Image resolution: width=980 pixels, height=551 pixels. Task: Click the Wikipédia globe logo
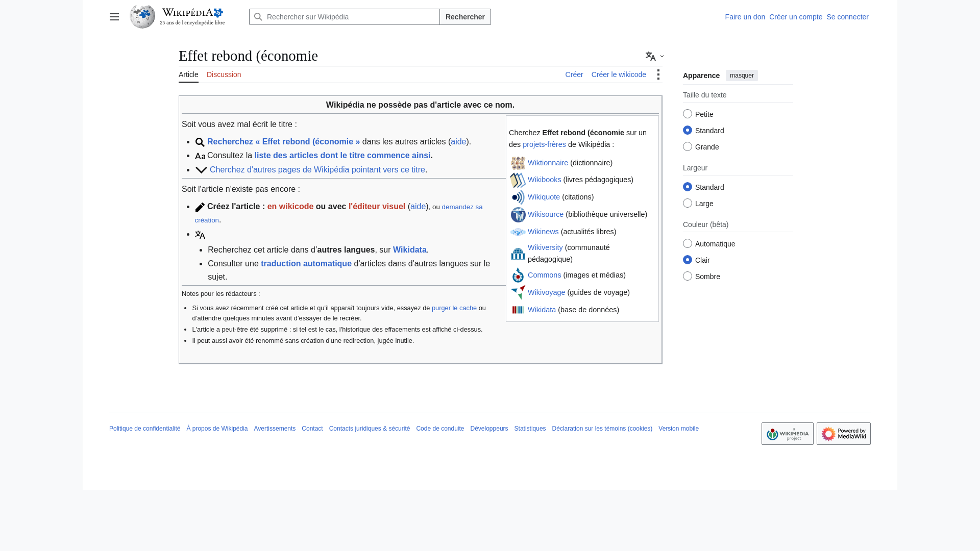tap(142, 17)
